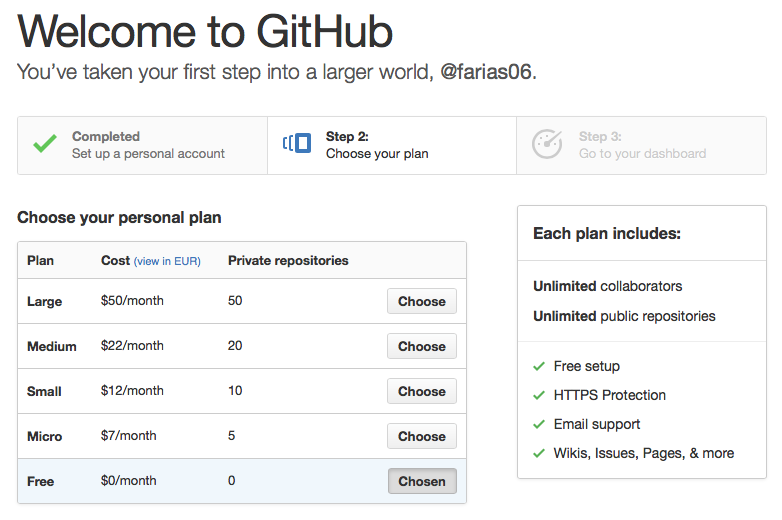The image size is (782, 520).
Task: Click the green Completed checkmark icon
Action: point(44,144)
